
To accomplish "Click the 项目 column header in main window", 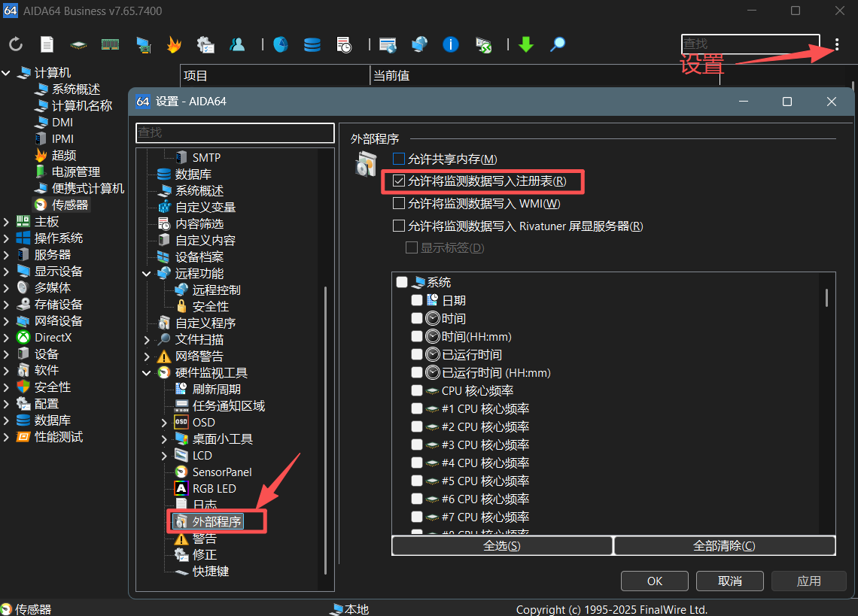I will pos(275,75).
